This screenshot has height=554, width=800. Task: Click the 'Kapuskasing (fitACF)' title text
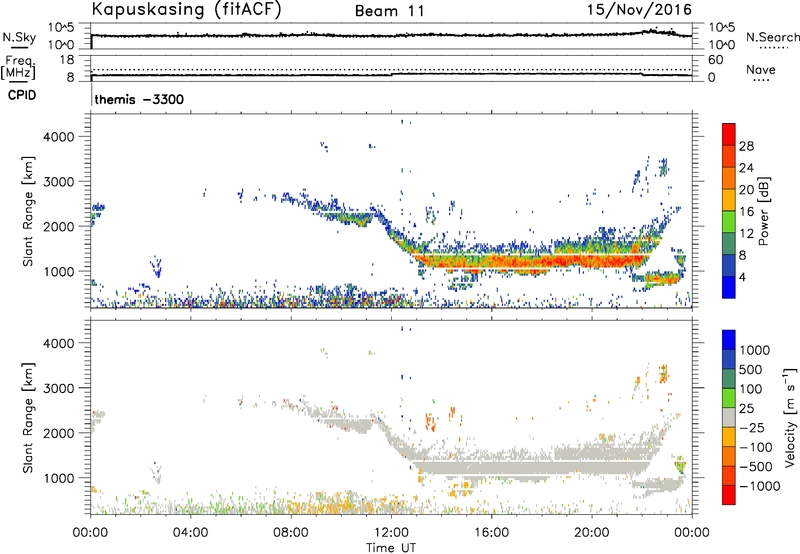[187, 10]
